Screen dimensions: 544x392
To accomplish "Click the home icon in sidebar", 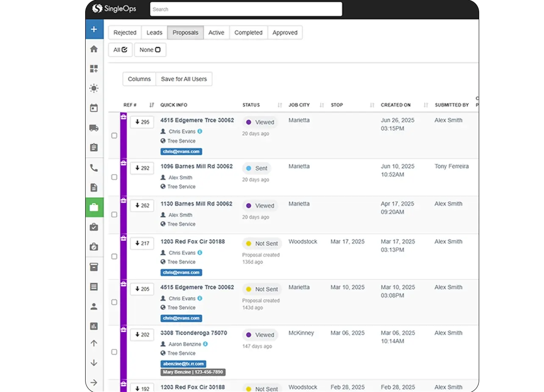I will 94,49.
